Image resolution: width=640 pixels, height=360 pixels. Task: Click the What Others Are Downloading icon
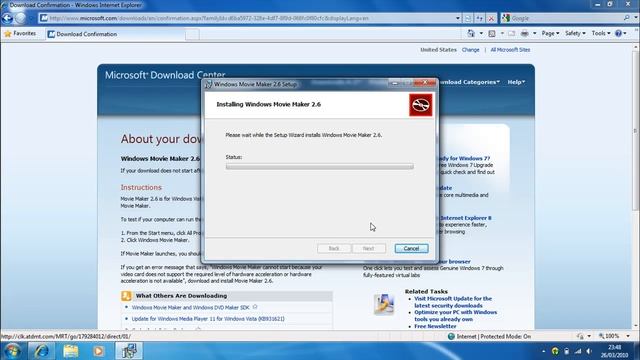pyautogui.click(x=126, y=296)
